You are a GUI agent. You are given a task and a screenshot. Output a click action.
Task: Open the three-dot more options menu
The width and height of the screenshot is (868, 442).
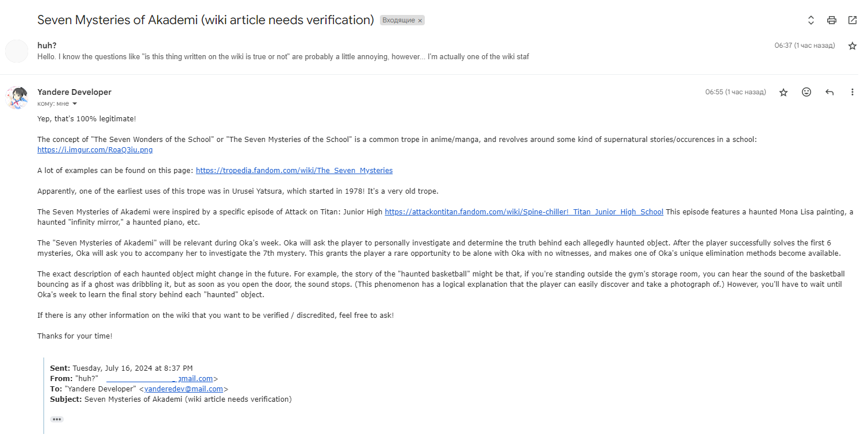coord(852,92)
